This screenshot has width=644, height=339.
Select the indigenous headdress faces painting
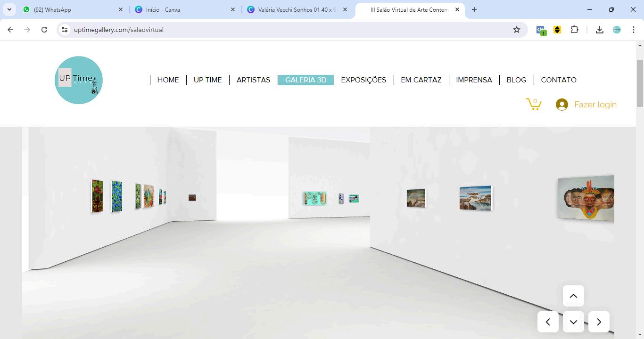586,198
